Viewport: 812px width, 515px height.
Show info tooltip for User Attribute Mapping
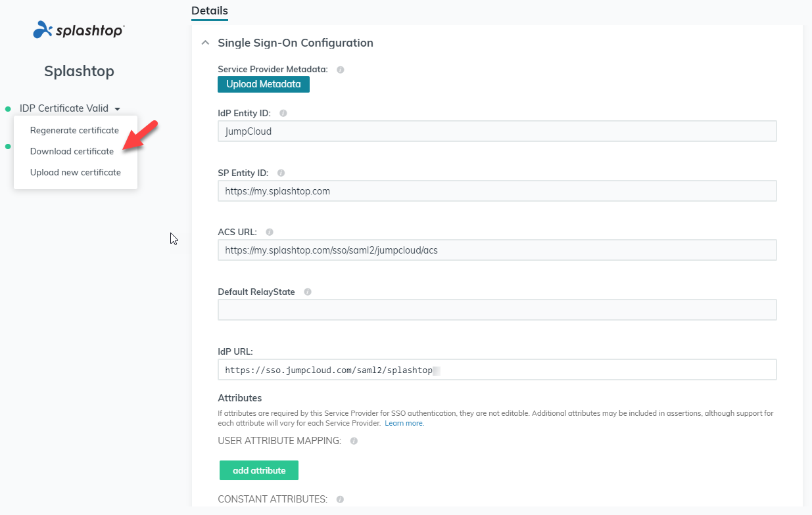click(x=354, y=441)
